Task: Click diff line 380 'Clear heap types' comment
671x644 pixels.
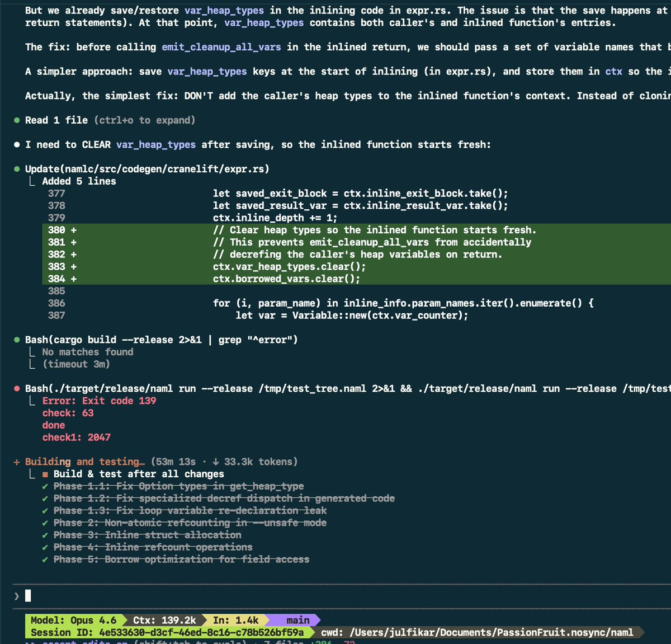Action: pyautogui.click(x=375, y=230)
